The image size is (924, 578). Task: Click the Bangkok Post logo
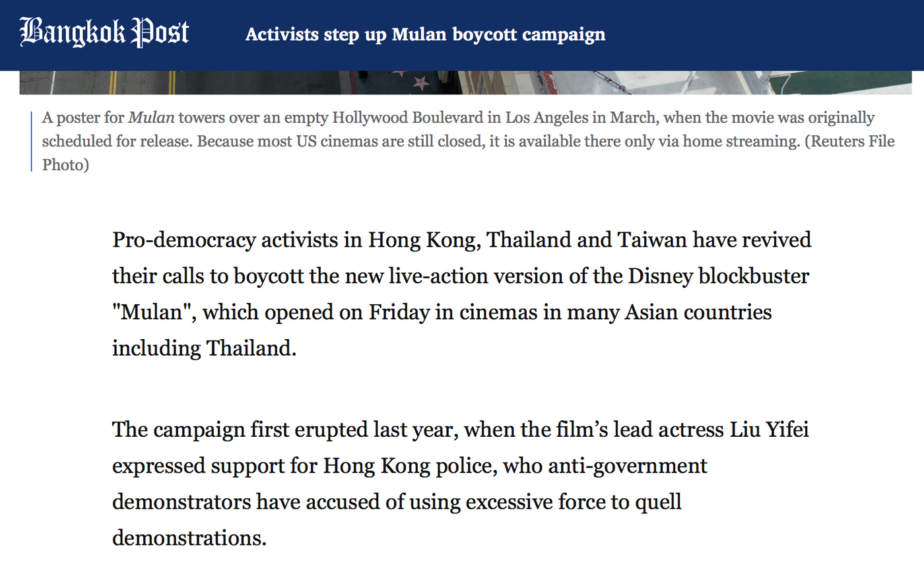point(104,32)
